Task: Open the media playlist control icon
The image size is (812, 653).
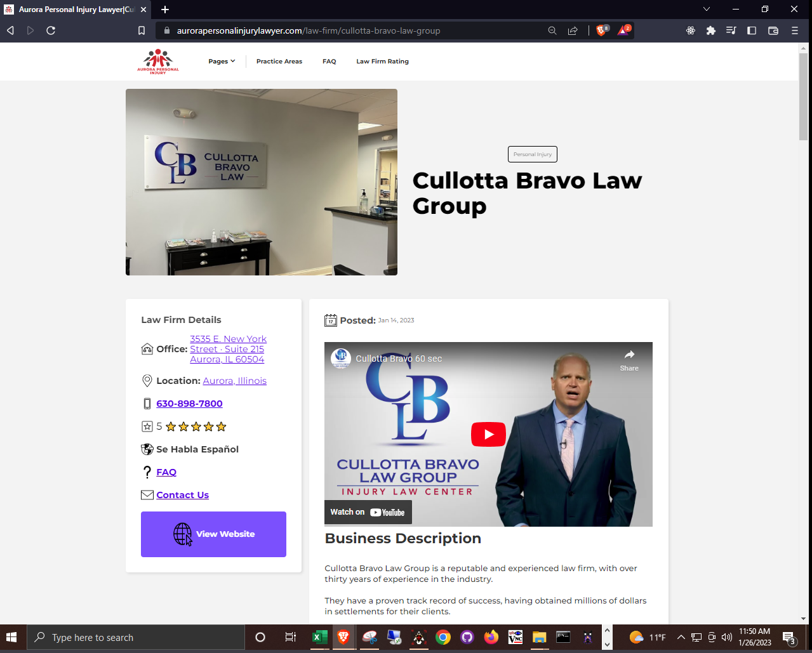Action: point(731,30)
